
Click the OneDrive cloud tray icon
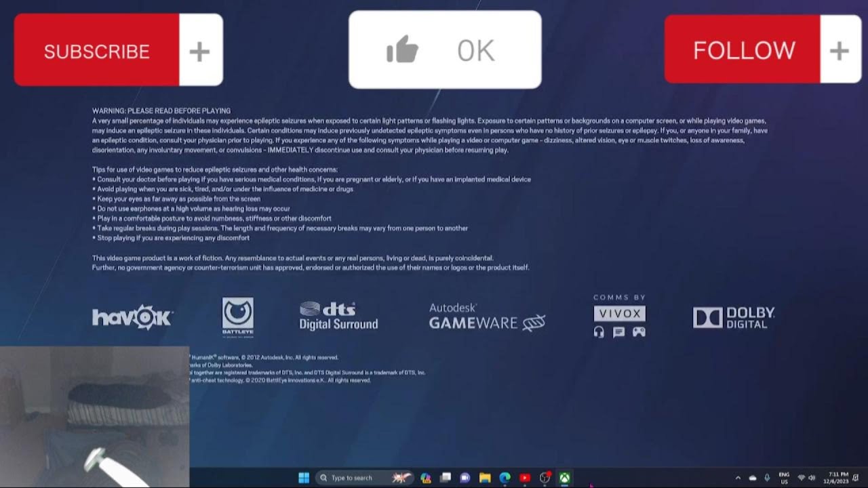pyautogui.click(x=753, y=478)
